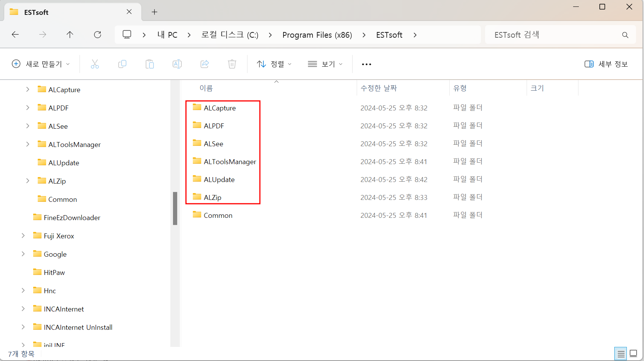Sort by 이름 column header
644x361 pixels.
click(206, 88)
